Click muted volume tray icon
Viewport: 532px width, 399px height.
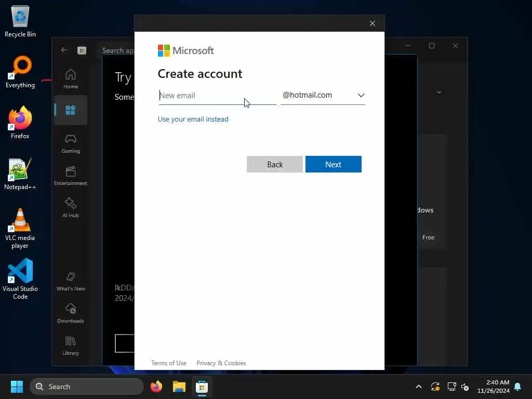point(465,387)
